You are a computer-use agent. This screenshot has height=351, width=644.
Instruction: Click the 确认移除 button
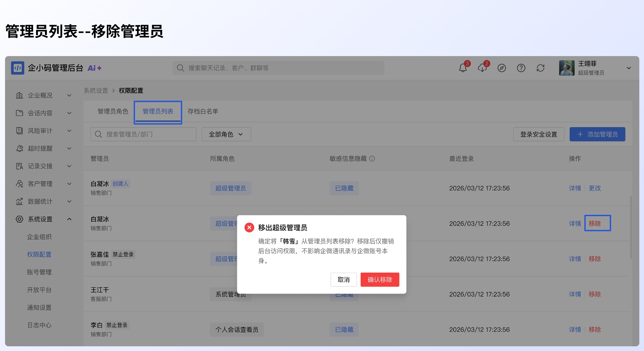(380, 279)
